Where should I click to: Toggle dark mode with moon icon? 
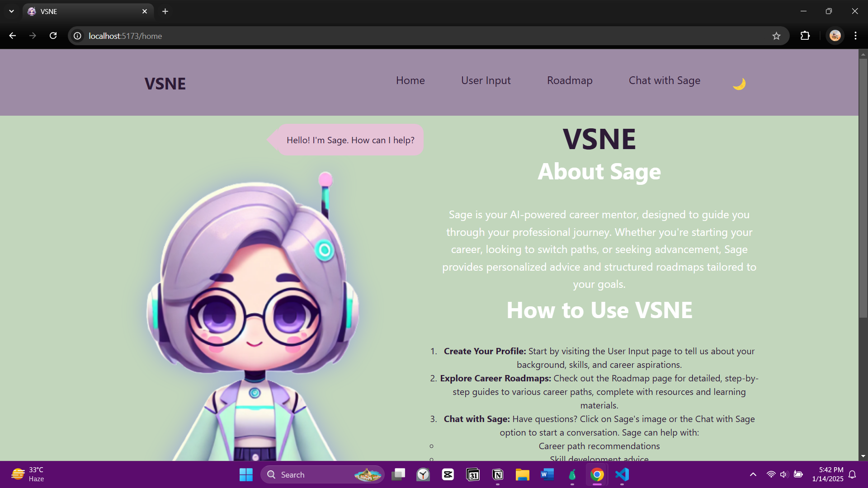(739, 84)
